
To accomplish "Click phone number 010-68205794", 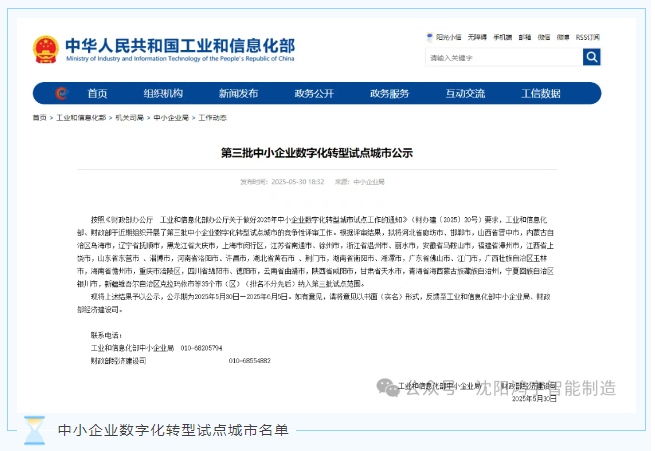I will point(201,348).
